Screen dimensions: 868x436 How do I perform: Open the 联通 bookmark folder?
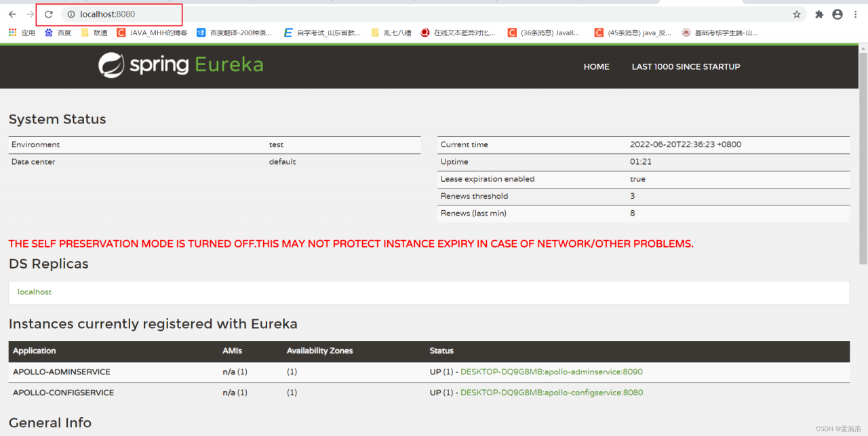click(94, 33)
